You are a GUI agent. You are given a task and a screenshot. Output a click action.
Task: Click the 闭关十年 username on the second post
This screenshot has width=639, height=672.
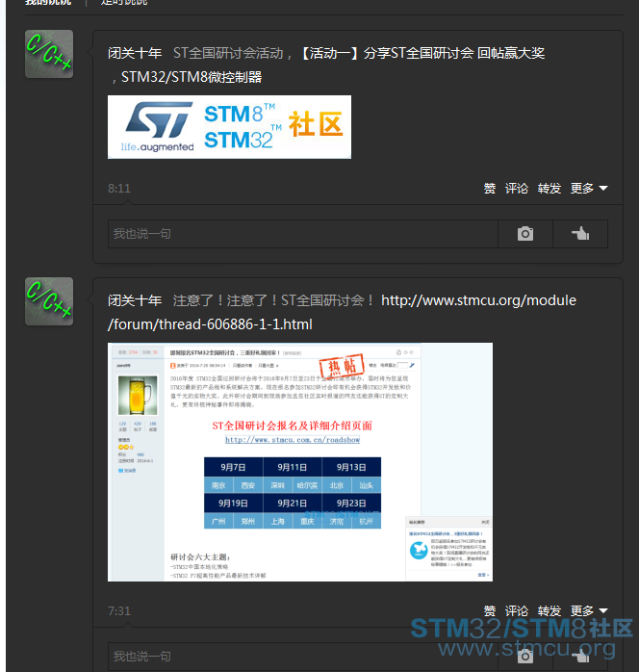[135, 300]
